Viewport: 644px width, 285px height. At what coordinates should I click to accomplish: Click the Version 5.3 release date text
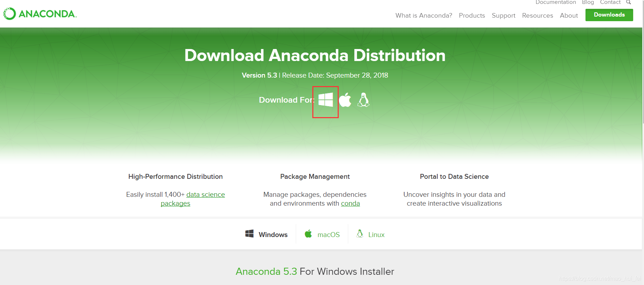[x=315, y=75]
